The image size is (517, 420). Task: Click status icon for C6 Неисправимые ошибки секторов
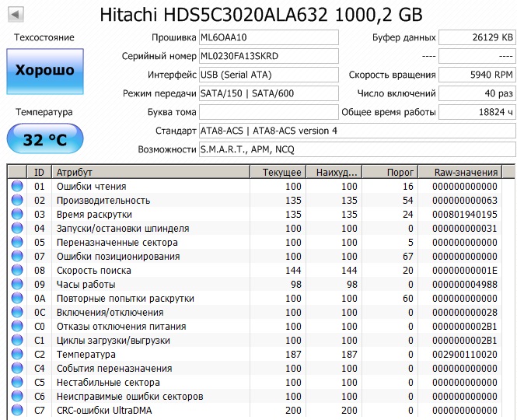(17, 396)
